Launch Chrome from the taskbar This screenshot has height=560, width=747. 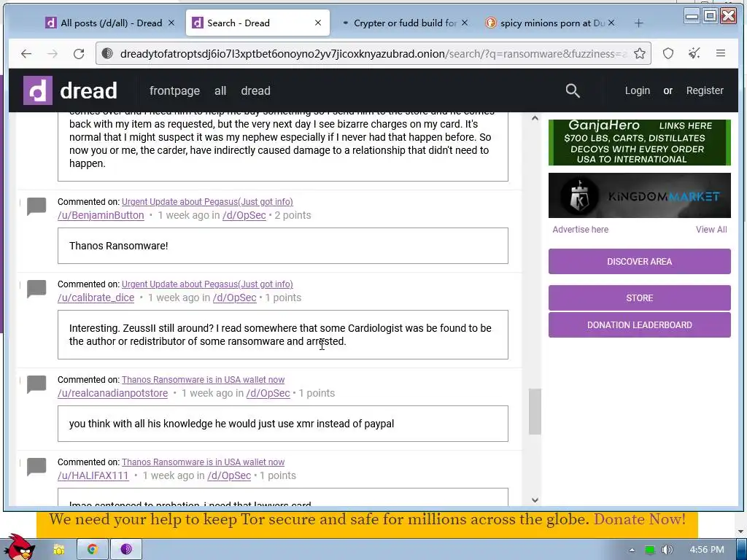[93, 549]
